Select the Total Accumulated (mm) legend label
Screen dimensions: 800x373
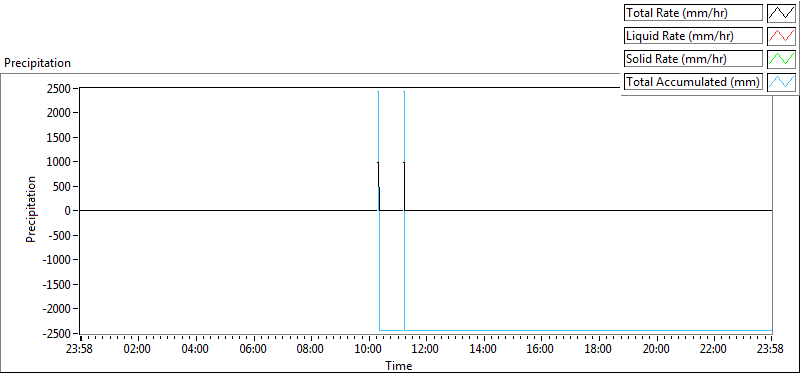pos(693,81)
